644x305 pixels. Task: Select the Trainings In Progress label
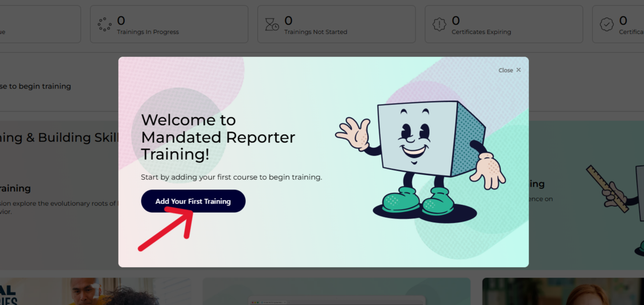[148, 32]
